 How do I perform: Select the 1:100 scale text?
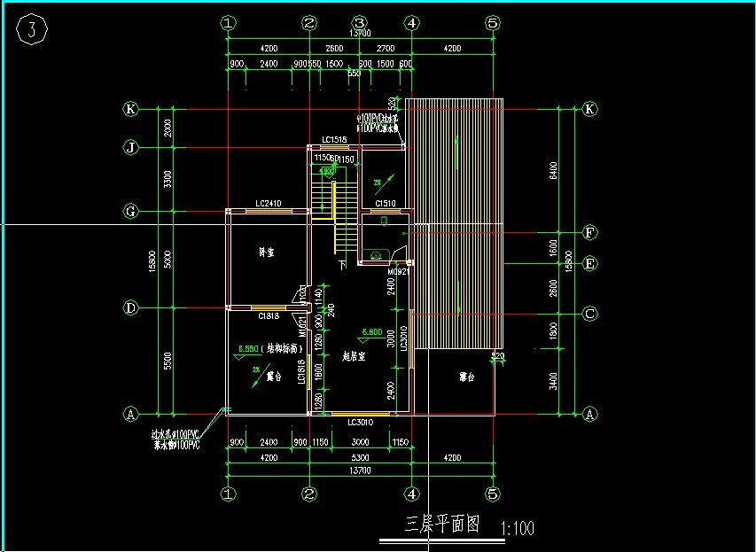[x=518, y=529]
